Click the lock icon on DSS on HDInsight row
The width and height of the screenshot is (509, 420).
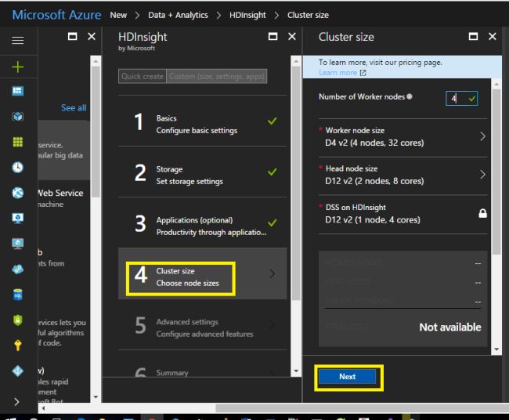[x=482, y=213]
